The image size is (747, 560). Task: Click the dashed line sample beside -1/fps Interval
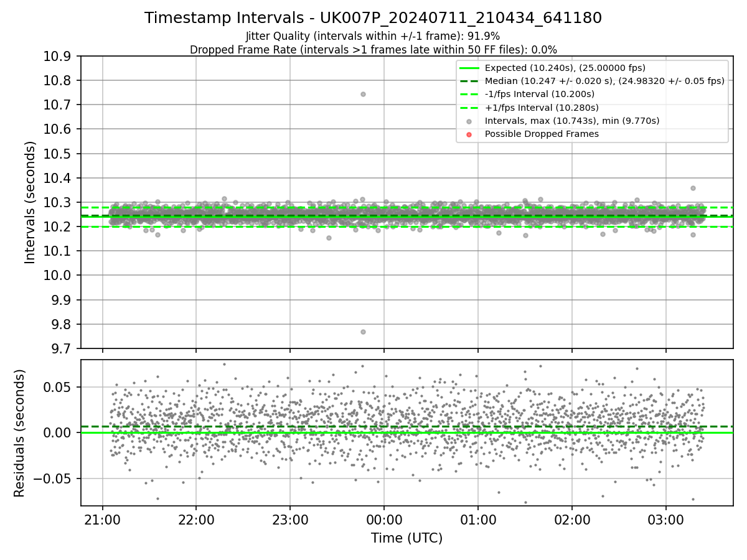point(469,94)
